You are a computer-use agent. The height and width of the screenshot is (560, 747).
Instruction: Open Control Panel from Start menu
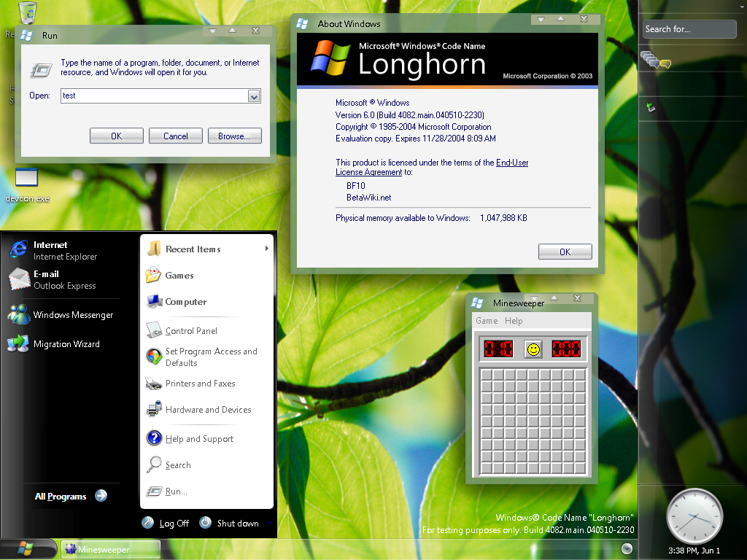coord(190,331)
